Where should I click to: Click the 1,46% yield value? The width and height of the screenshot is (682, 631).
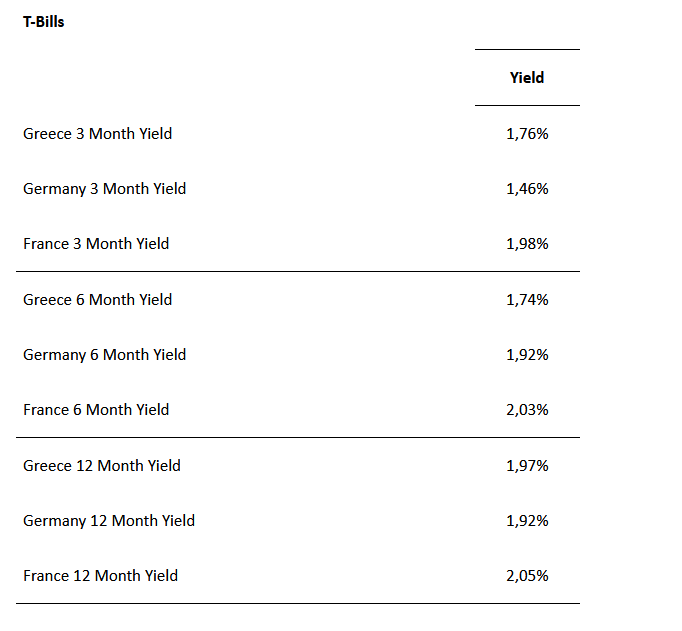click(527, 188)
